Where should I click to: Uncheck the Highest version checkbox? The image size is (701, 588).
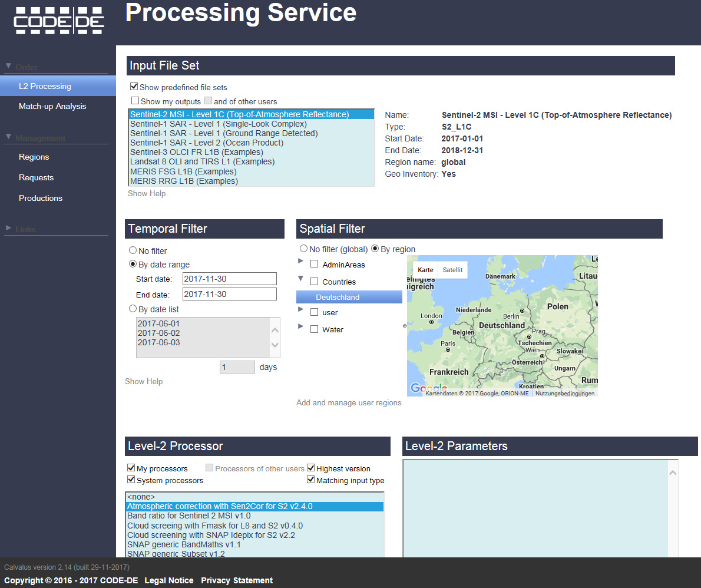point(311,468)
